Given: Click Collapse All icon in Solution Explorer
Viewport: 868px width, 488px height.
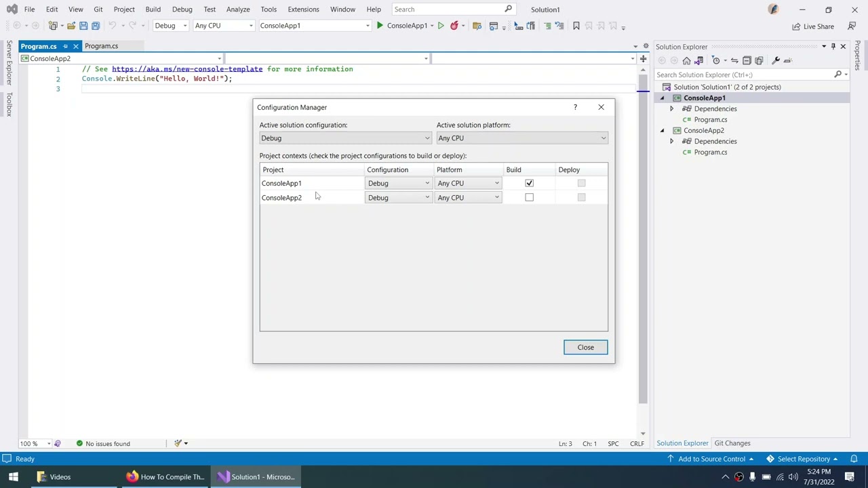Looking at the screenshot, I should pyautogui.click(x=747, y=60).
